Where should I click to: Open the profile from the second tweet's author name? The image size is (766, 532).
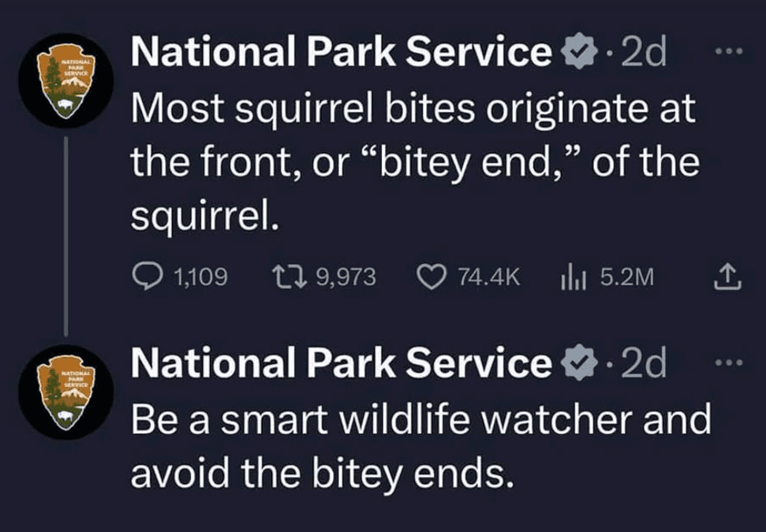341,363
